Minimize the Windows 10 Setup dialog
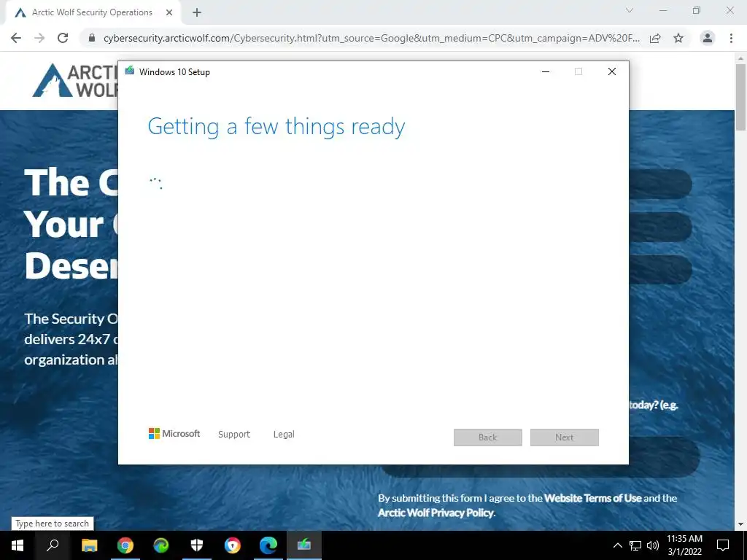The height and width of the screenshot is (560, 747). pyautogui.click(x=546, y=72)
